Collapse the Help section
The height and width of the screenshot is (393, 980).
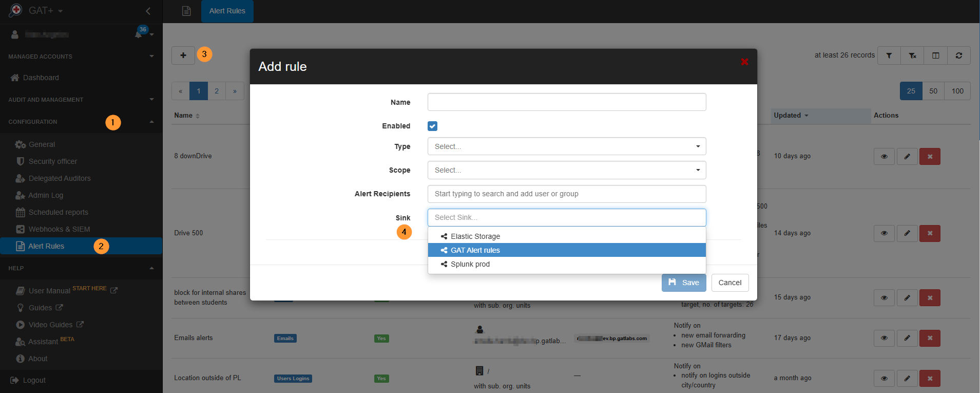(81, 268)
